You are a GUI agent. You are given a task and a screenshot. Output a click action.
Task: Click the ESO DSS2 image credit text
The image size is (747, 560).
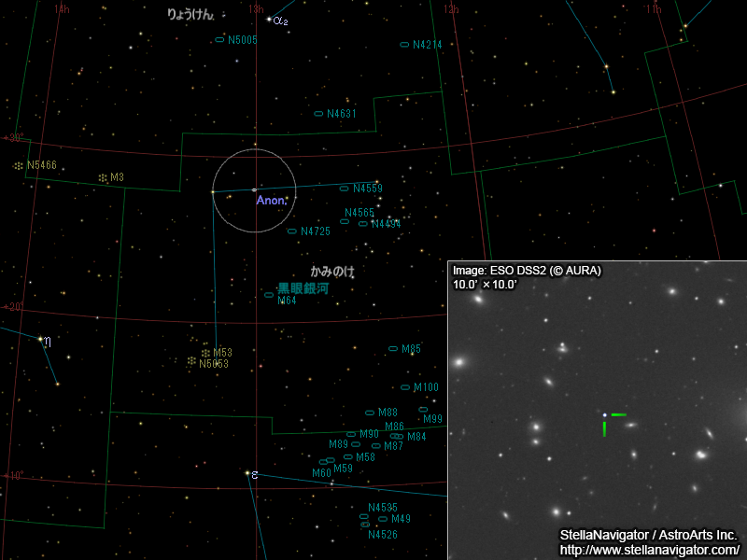(527, 270)
